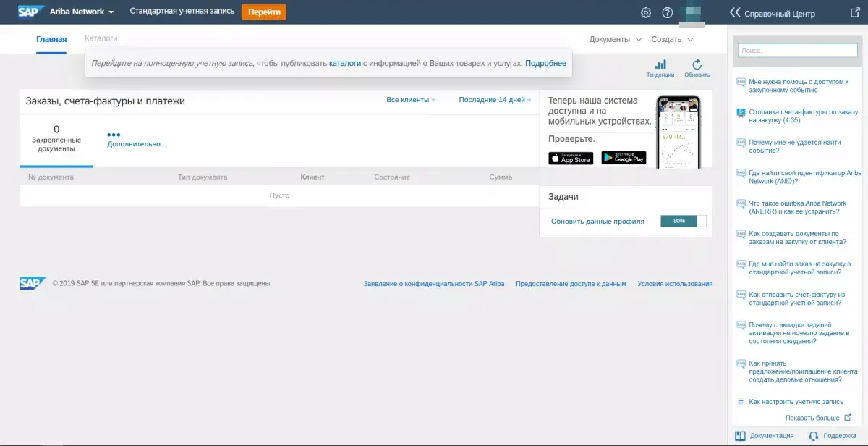868x446 pixels.
Task: Expand the Ariba Network dropdown arrow
Action: click(111, 12)
